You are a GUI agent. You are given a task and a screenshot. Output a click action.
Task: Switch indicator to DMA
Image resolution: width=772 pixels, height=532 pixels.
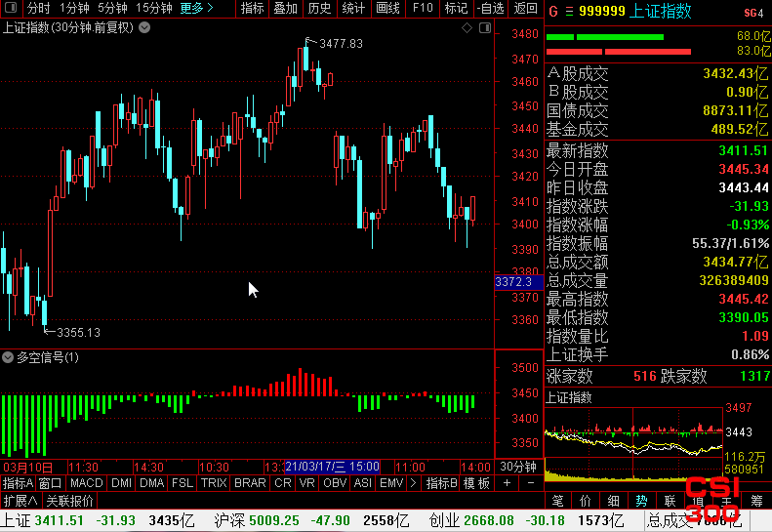(152, 483)
